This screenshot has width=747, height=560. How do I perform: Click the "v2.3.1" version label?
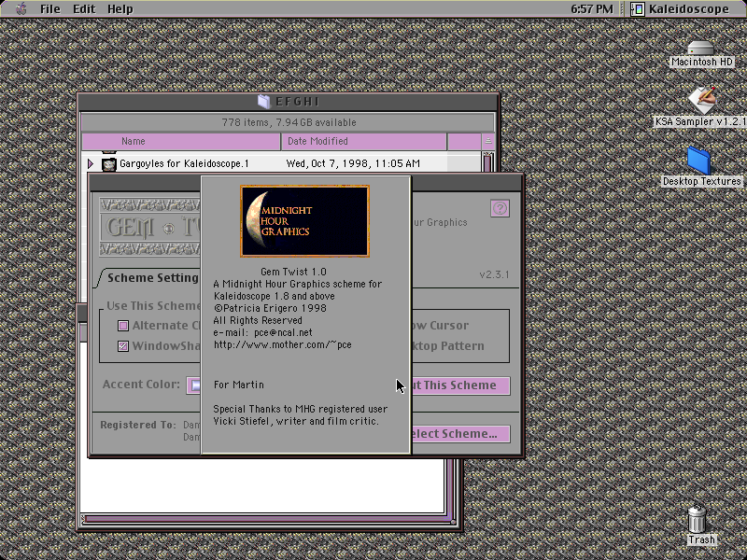(494, 274)
